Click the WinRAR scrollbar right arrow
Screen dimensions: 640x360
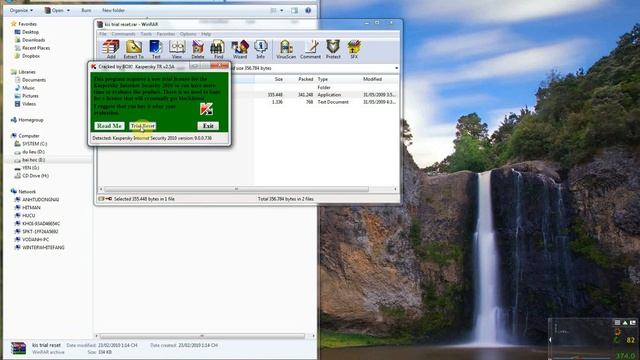[x=395, y=189]
